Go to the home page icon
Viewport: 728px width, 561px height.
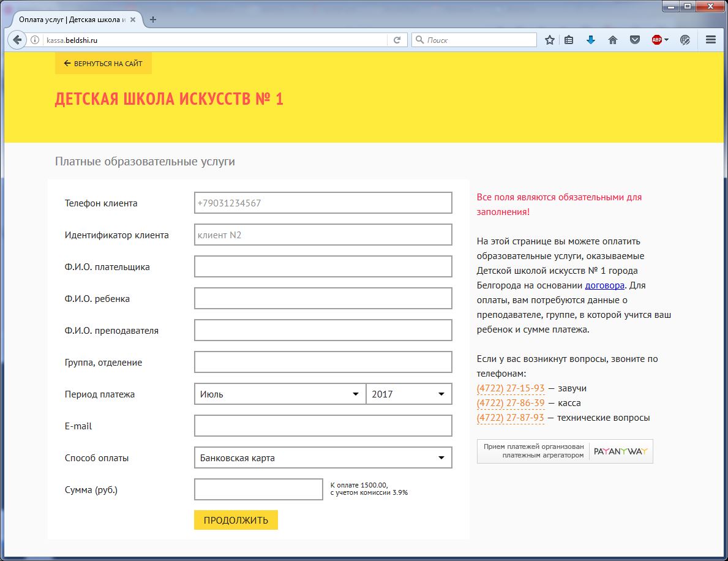pos(613,40)
